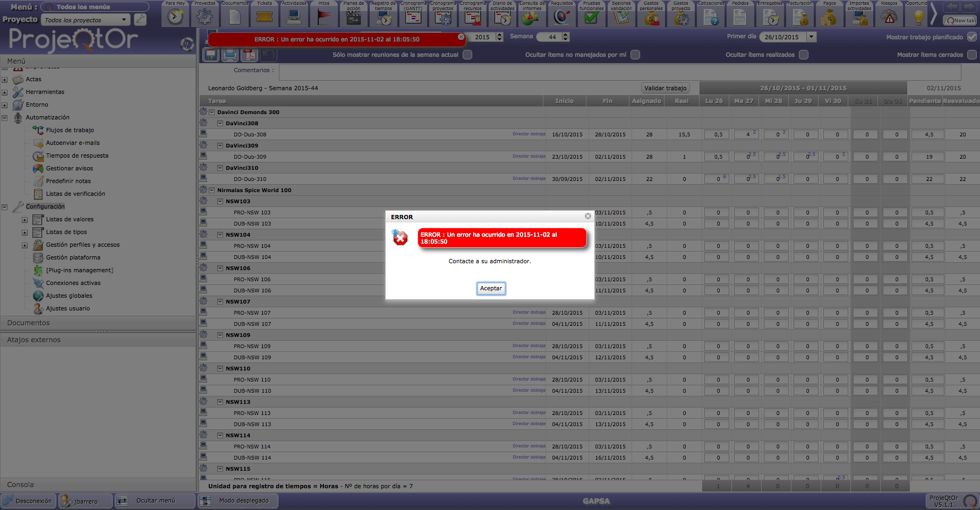Click the print icon above the timesheet
Viewport: 980px width, 510px height.
coord(231,55)
